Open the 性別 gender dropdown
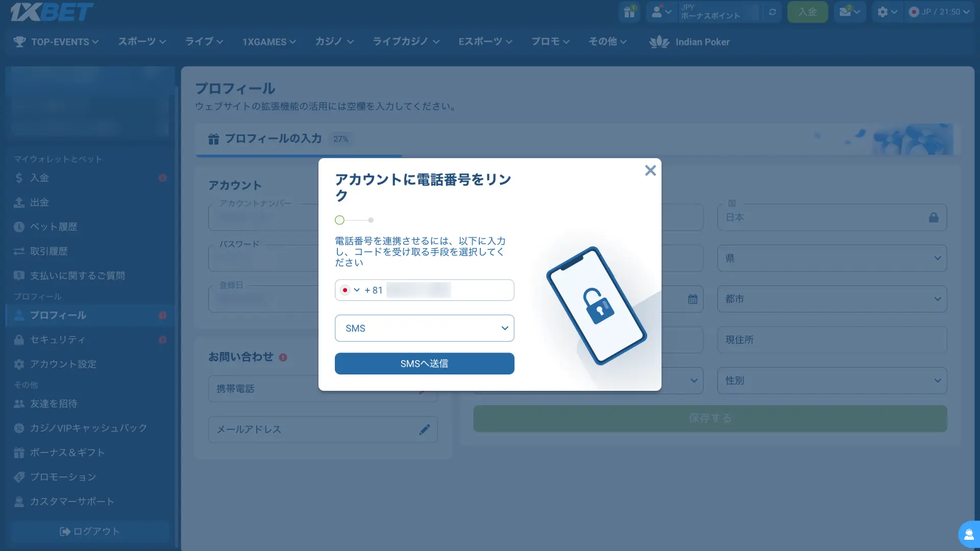The width and height of the screenshot is (980, 551). (832, 381)
